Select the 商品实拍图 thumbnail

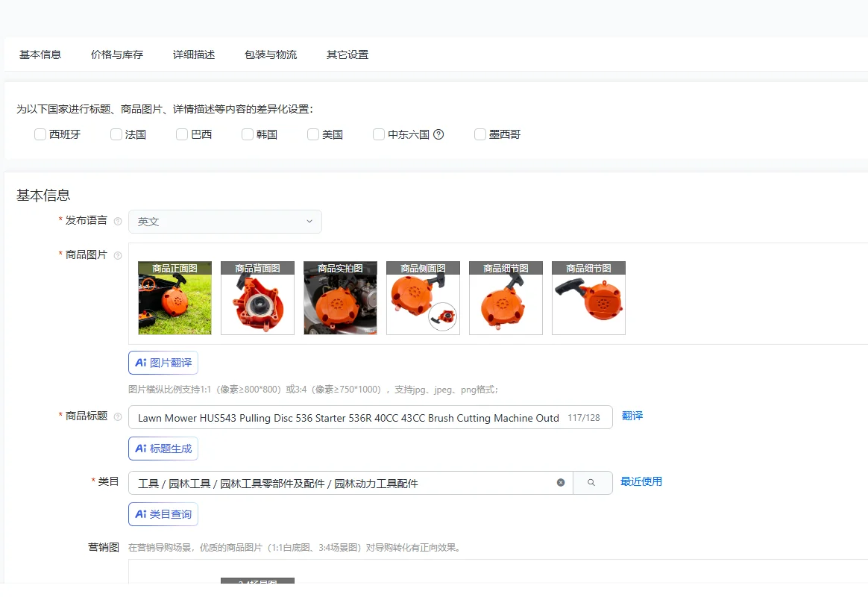(x=341, y=298)
